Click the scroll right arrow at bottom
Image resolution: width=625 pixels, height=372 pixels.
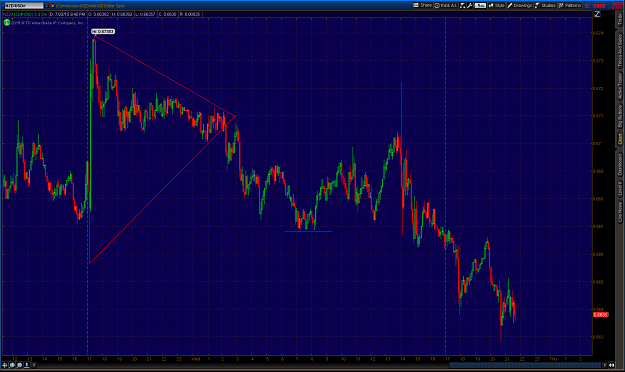[605, 365]
